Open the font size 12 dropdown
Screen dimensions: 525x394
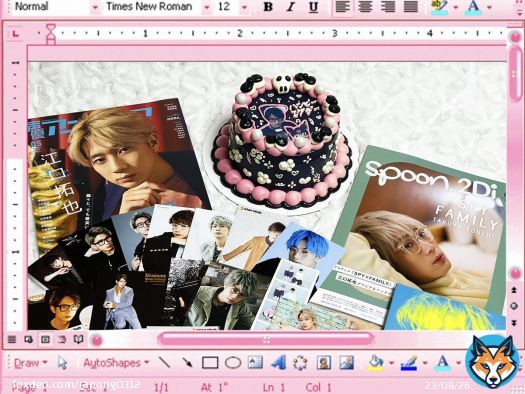[x=244, y=7]
